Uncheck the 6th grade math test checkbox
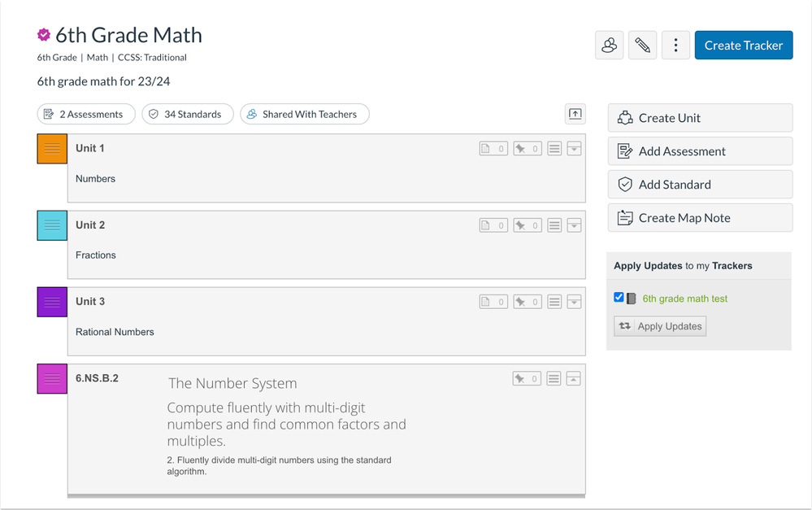 click(619, 298)
